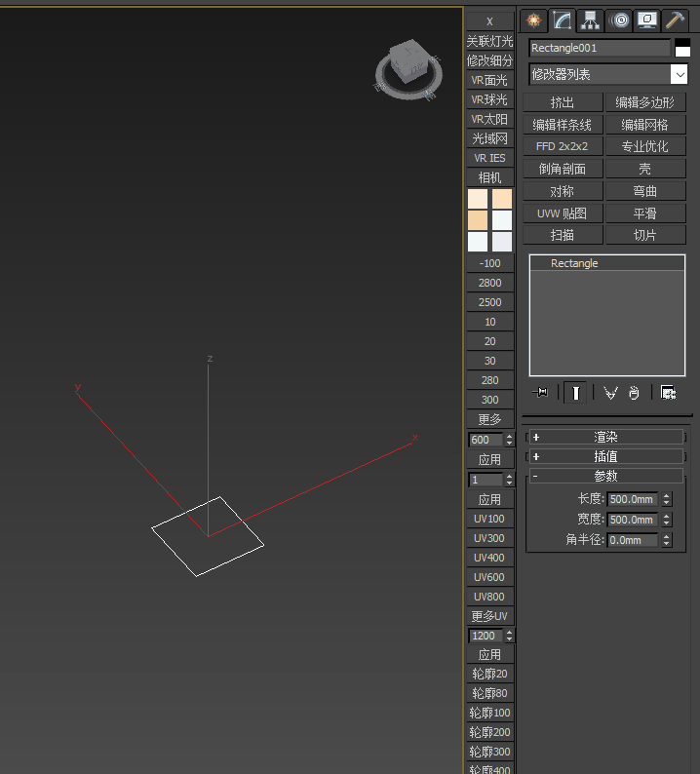Screen dimensions: 700x774
Task: Click Remove Modifier trash icon
Action: pos(634,393)
